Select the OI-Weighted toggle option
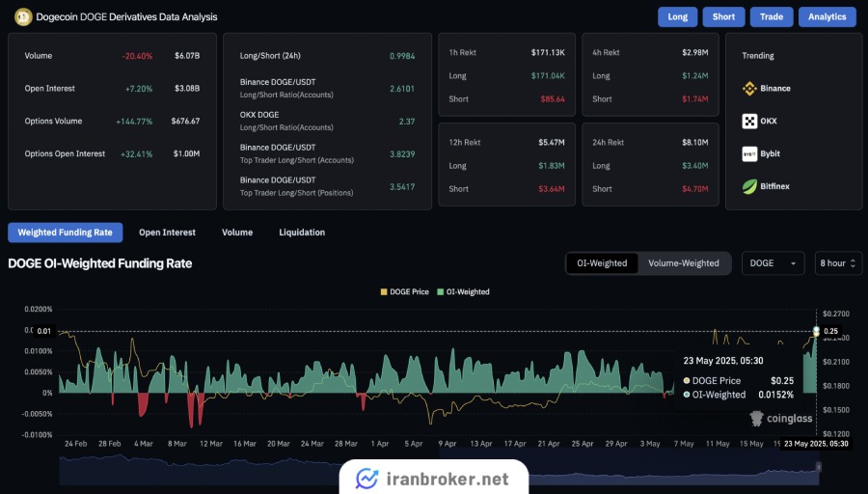 pos(602,263)
